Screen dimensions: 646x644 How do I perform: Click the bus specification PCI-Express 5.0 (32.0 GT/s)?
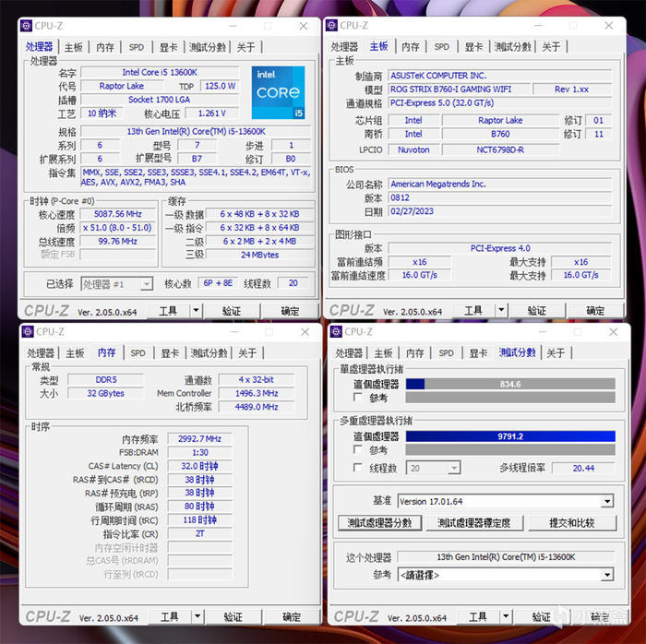(x=500, y=103)
